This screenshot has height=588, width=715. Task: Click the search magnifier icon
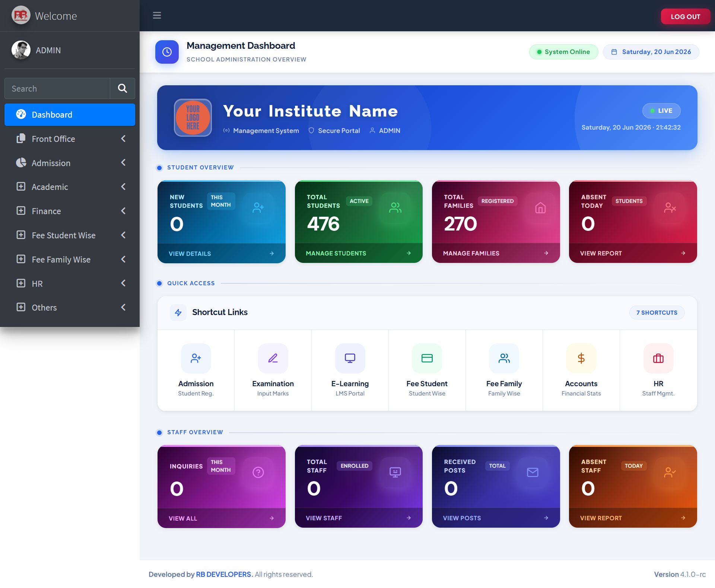[x=123, y=88]
